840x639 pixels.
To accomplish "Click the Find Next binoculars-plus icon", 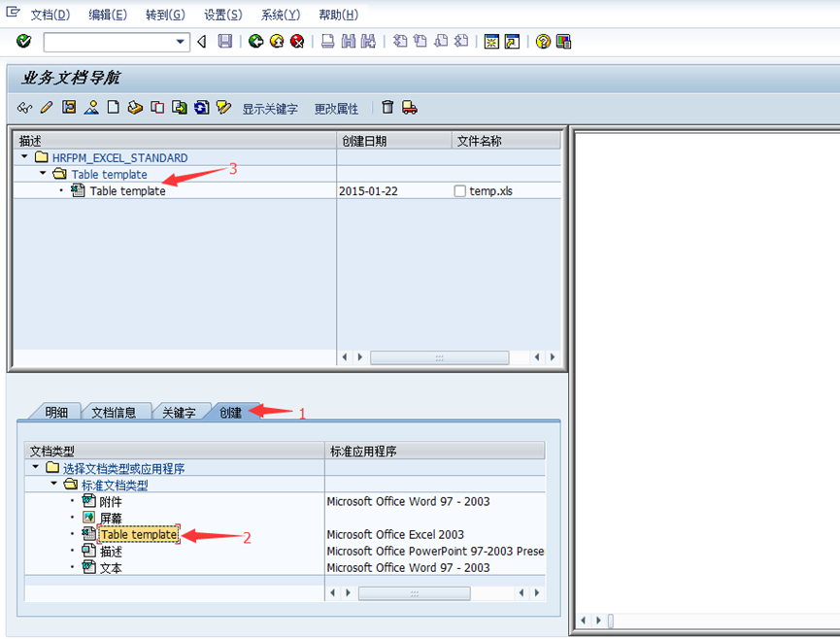I will [x=369, y=41].
